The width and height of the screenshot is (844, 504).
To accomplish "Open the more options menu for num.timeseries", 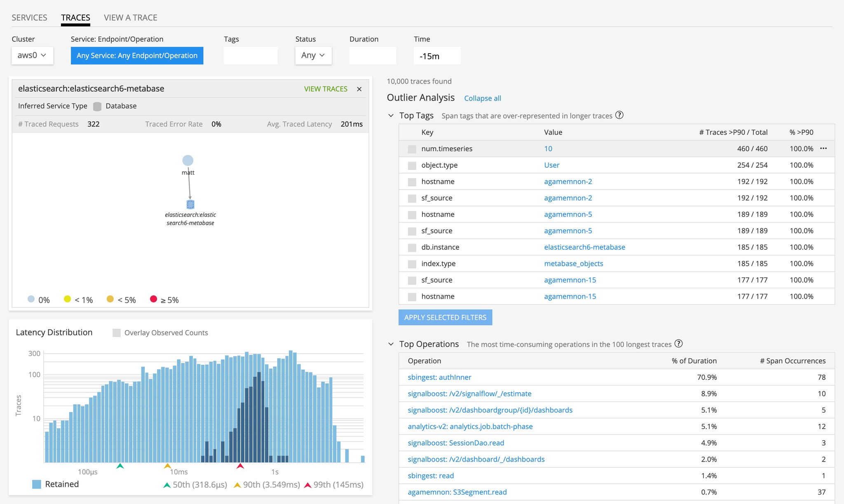I will coord(823,148).
